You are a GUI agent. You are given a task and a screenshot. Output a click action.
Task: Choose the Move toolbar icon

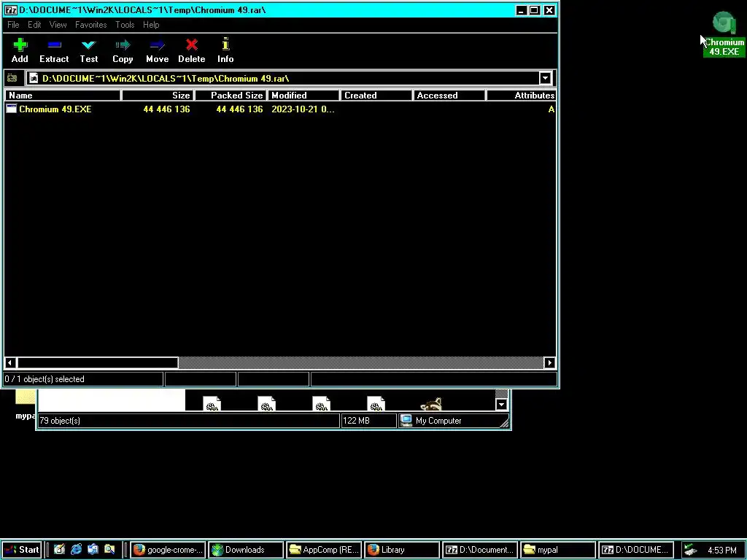(x=158, y=50)
